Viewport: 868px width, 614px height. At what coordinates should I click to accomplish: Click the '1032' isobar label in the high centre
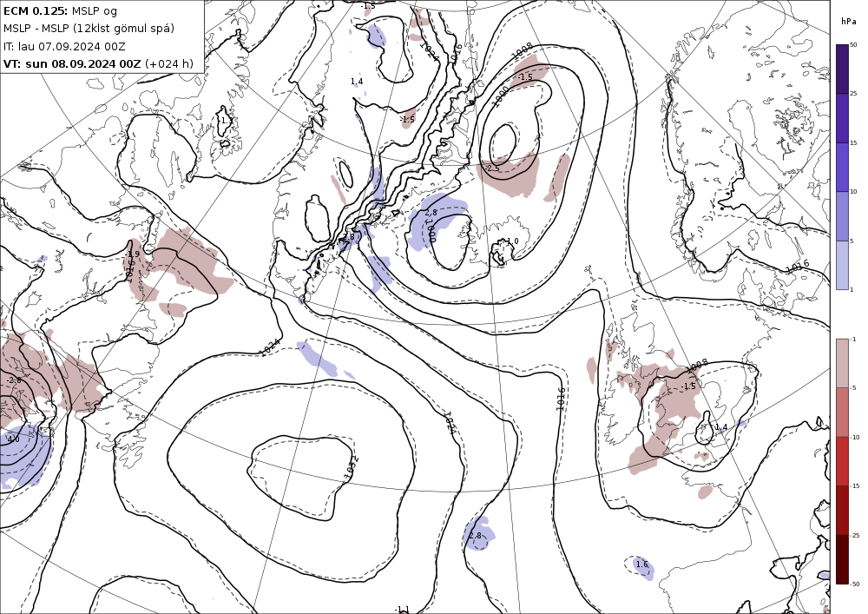click(x=352, y=466)
